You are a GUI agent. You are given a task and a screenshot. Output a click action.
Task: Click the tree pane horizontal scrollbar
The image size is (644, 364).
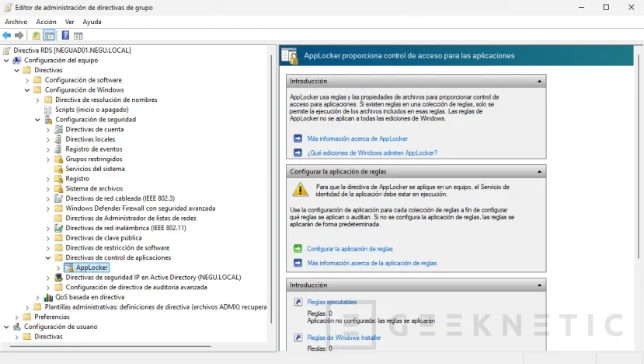pyautogui.click(x=110, y=347)
